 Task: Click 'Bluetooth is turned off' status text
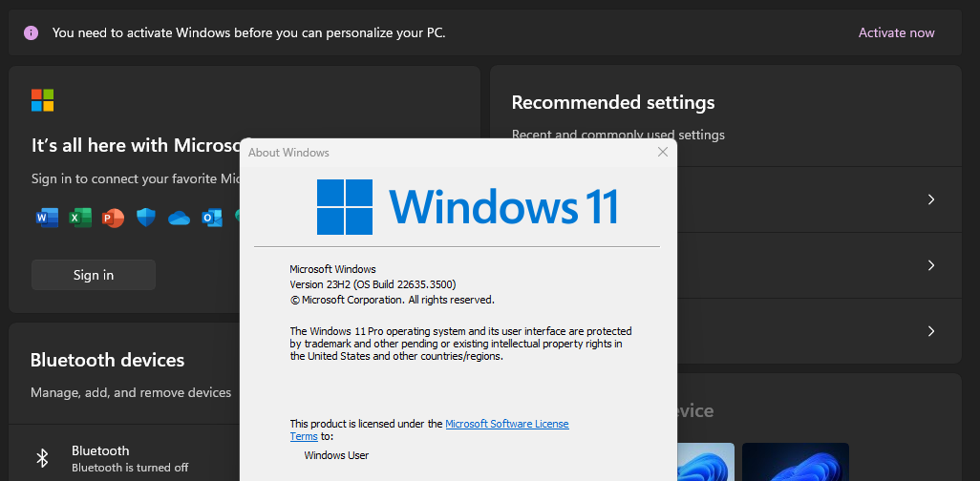click(130, 468)
